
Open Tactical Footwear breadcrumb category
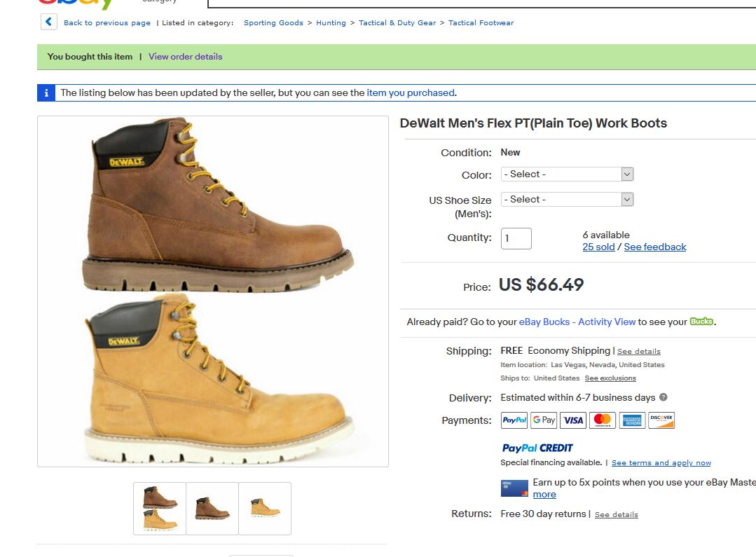tap(481, 22)
